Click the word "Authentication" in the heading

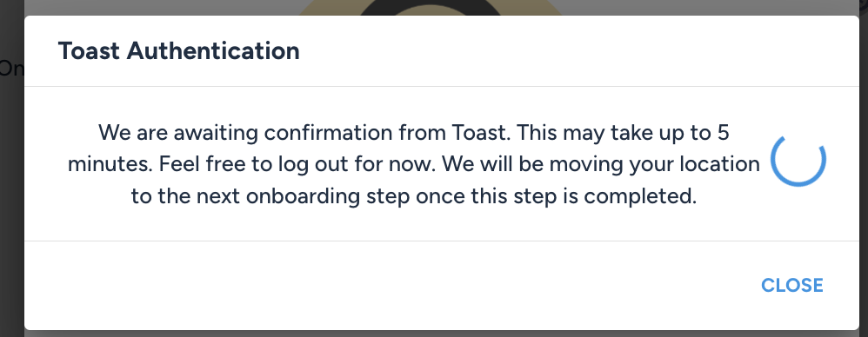(213, 51)
